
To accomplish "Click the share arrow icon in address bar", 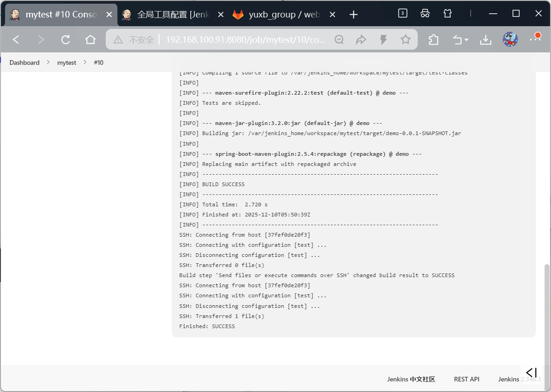I will coord(361,40).
